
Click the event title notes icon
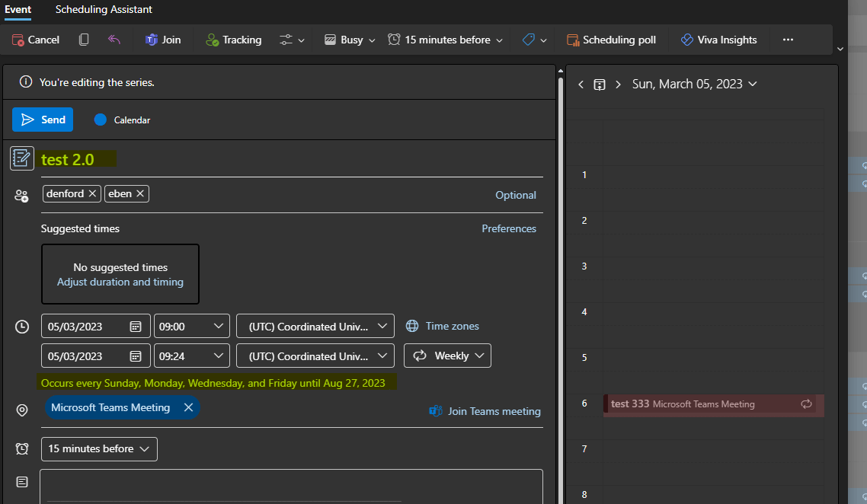22,158
